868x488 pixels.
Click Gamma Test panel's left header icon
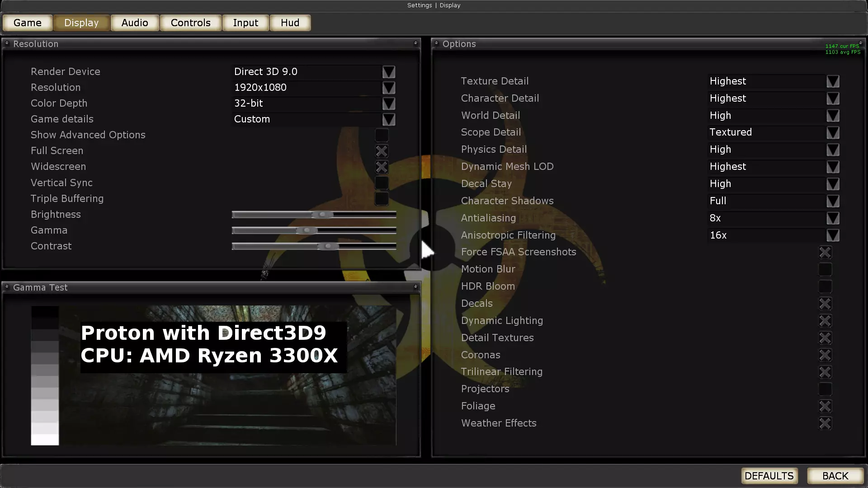click(7, 287)
